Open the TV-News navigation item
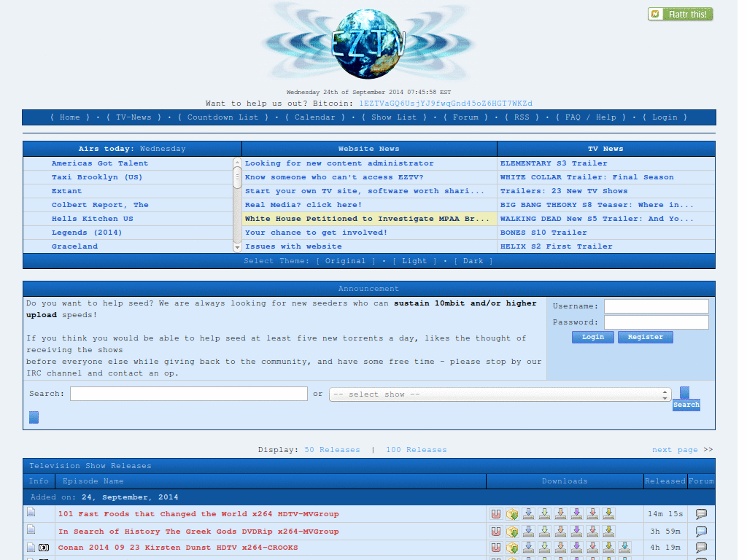 [x=133, y=117]
